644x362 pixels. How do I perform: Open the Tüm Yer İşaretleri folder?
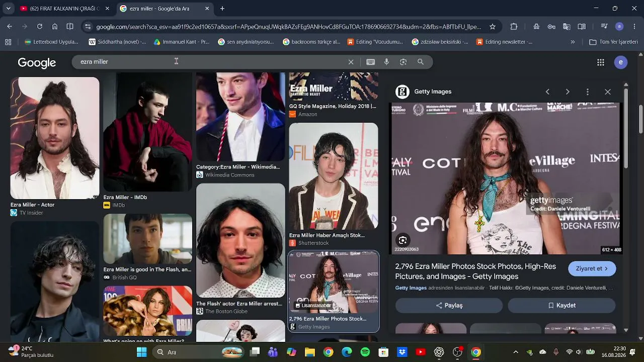pyautogui.click(x=613, y=42)
